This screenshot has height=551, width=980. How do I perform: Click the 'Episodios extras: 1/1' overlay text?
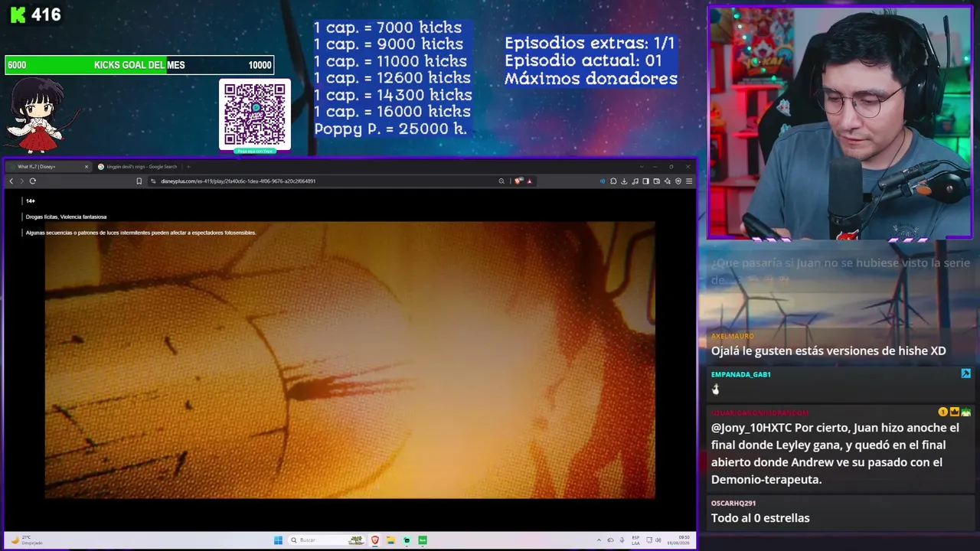point(590,44)
